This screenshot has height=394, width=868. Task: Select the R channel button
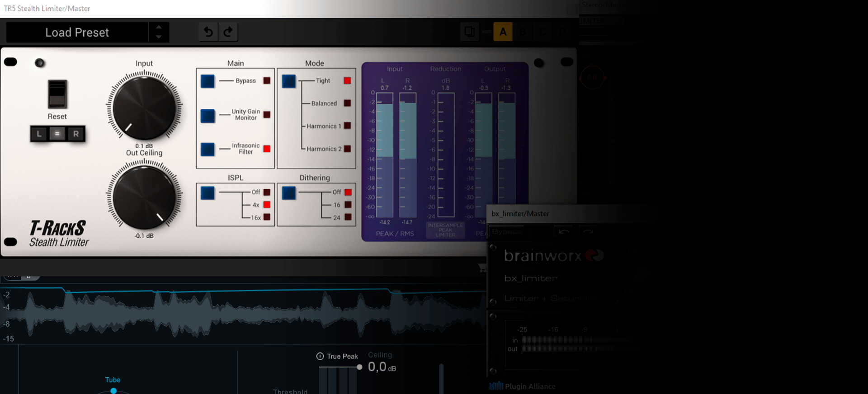click(76, 134)
